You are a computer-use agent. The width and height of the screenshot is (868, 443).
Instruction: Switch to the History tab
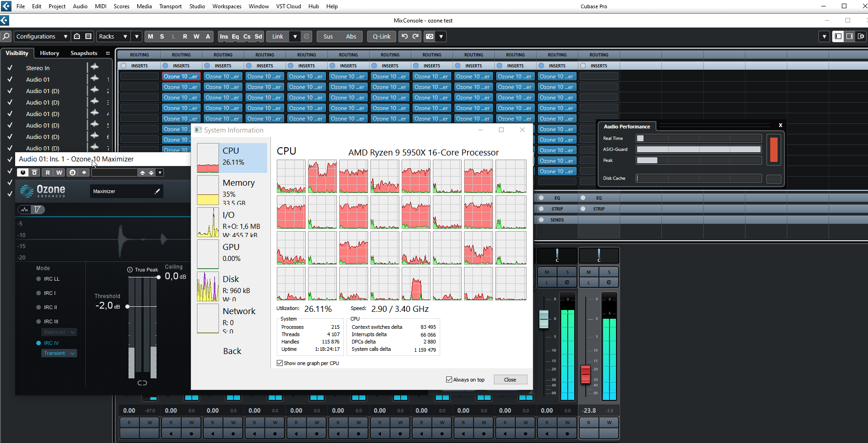50,53
